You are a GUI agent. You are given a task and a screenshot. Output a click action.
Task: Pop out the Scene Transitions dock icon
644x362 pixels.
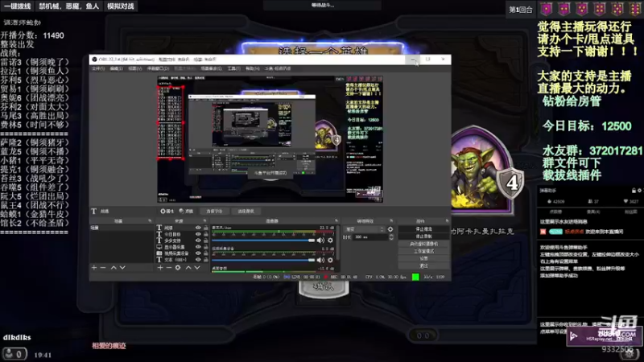click(x=391, y=221)
